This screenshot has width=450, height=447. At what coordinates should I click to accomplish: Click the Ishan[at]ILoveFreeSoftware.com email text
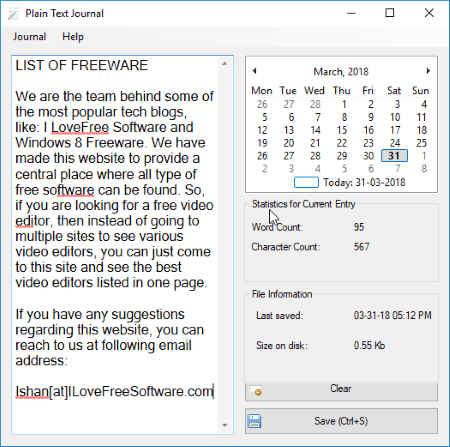click(114, 391)
